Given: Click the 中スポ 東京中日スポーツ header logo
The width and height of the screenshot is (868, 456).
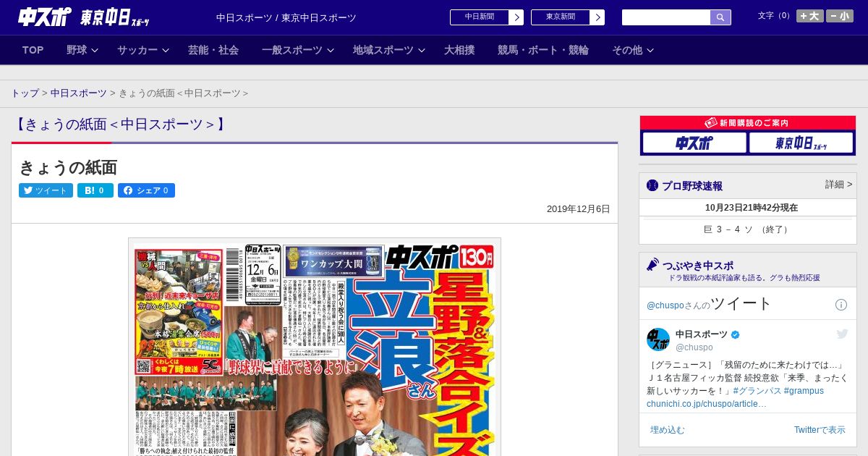Looking at the screenshot, I should point(84,17).
